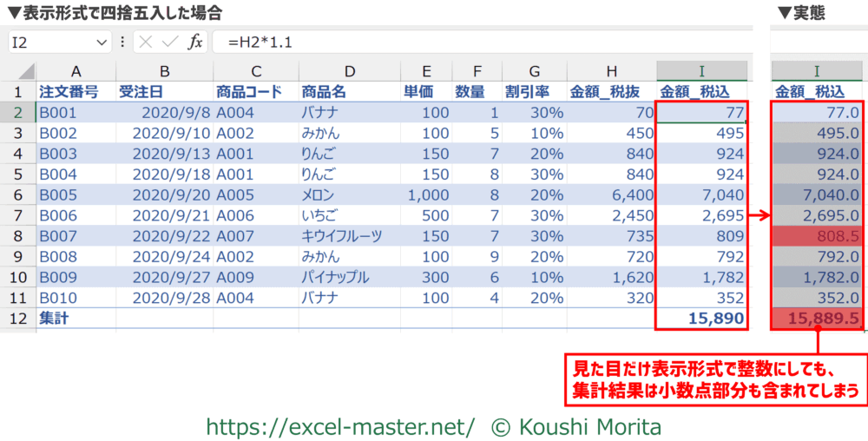Select row 12 header
Viewport: 868px width, 441px height.
coord(18,318)
